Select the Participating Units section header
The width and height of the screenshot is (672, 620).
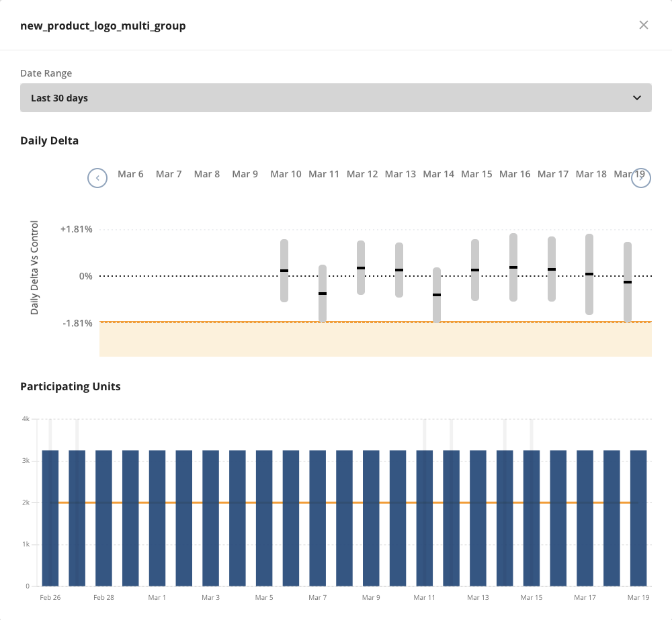click(x=69, y=386)
